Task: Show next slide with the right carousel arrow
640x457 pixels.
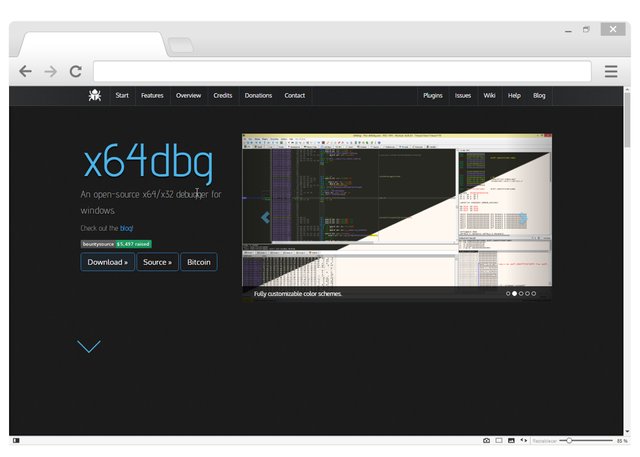Action: pyautogui.click(x=523, y=218)
